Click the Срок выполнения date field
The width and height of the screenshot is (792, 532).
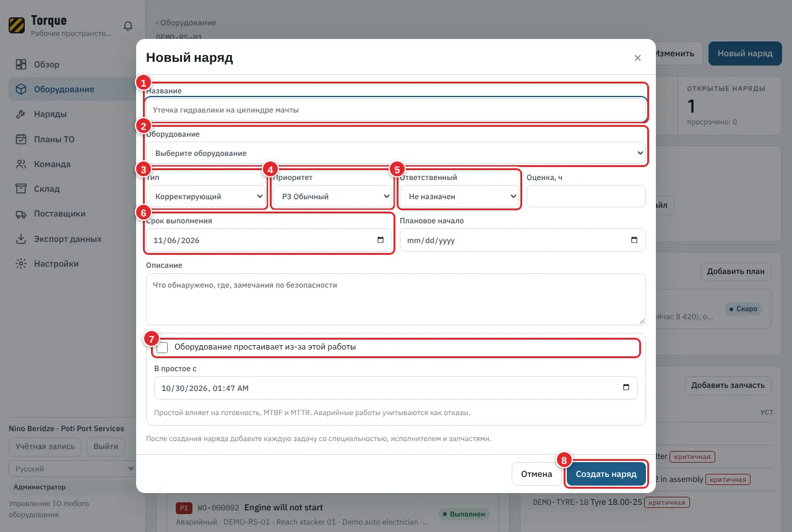(x=269, y=241)
